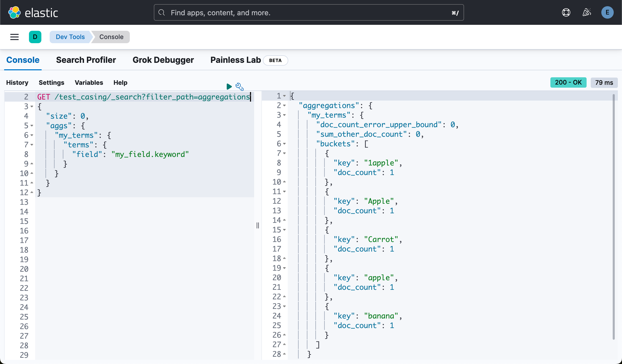Click the green D space icon
This screenshot has width=622, height=364.
35,37
